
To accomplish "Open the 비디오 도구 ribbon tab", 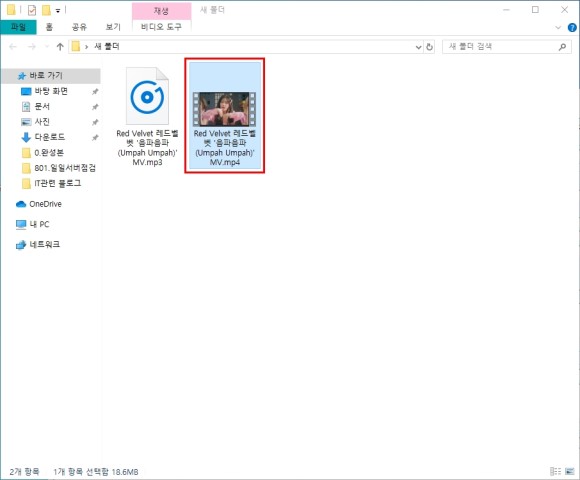I will [x=161, y=27].
